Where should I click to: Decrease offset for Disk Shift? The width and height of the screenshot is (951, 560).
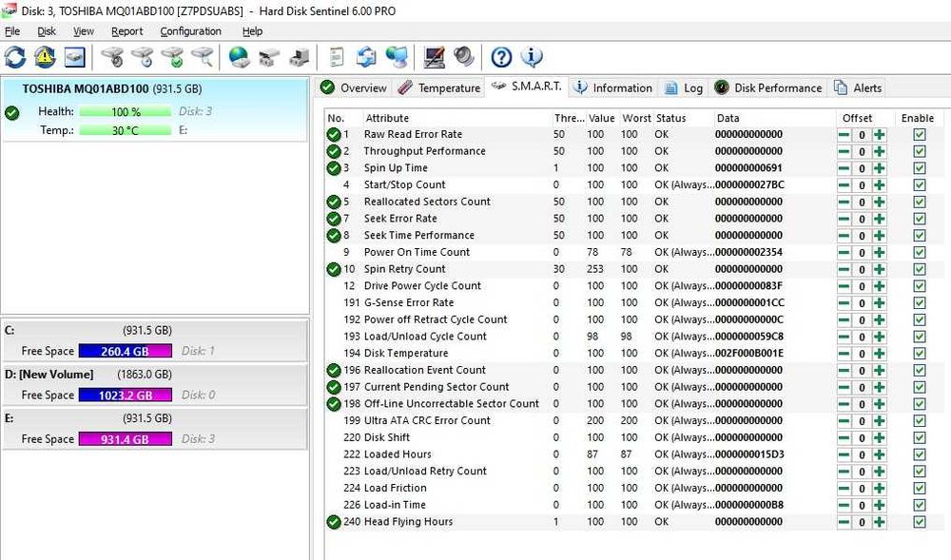coord(844,437)
